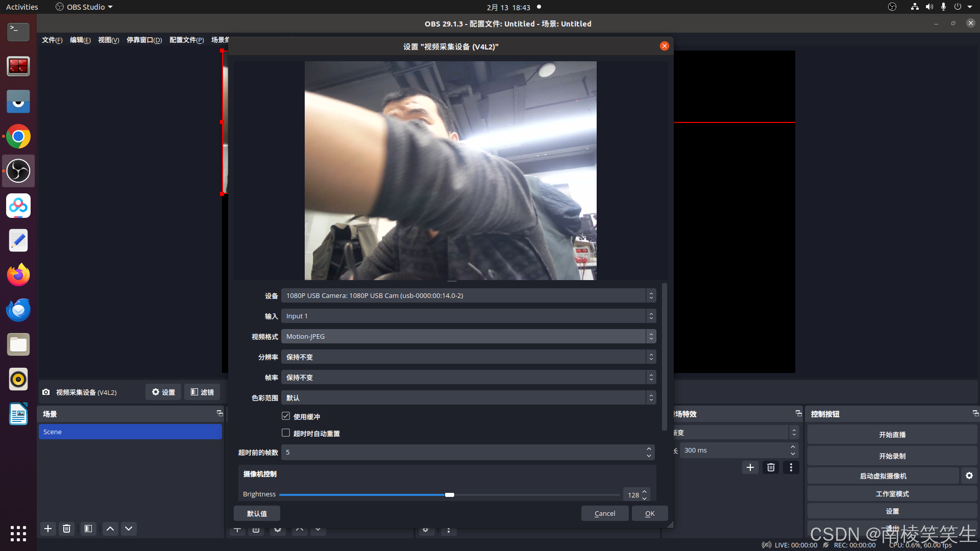
Task: Enable the 超时时自动重置 checkbox
Action: tap(286, 433)
